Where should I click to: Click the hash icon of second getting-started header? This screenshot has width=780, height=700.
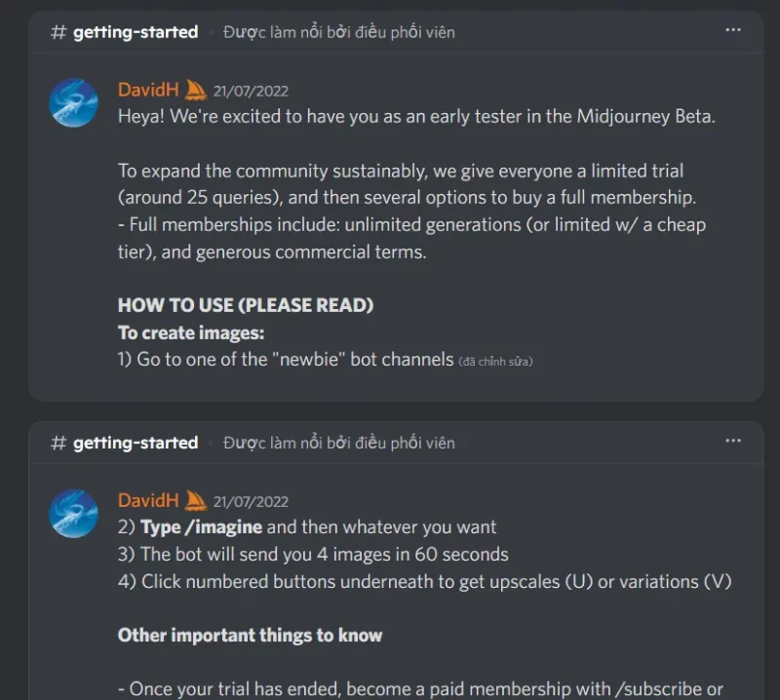pyautogui.click(x=58, y=443)
